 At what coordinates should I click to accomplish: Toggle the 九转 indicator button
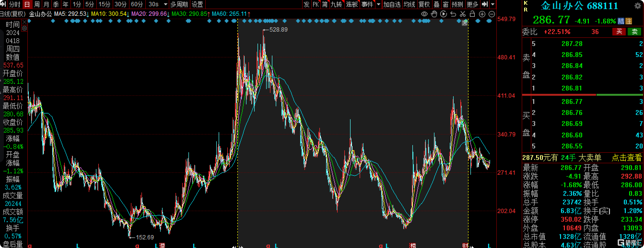click(x=336, y=4)
